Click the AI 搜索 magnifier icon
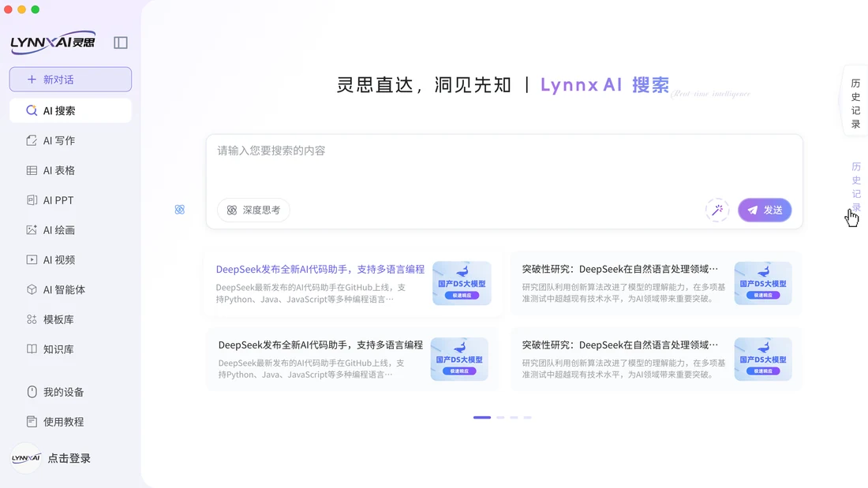 tap(32, 110)
